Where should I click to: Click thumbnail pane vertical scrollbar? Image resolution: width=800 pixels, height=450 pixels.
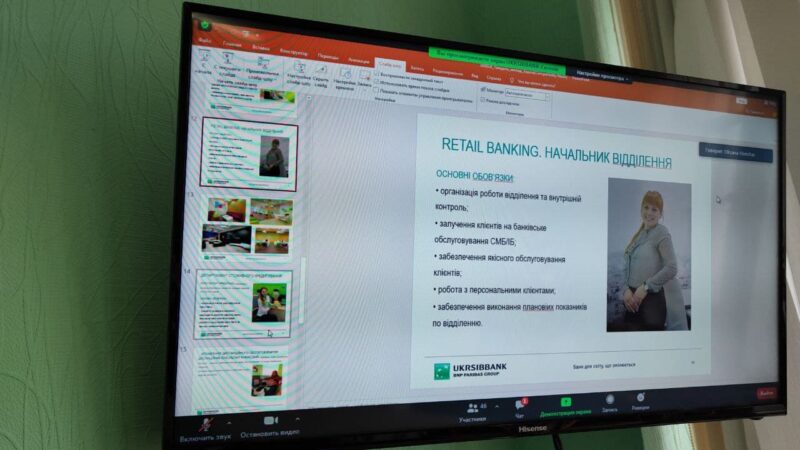302,291
